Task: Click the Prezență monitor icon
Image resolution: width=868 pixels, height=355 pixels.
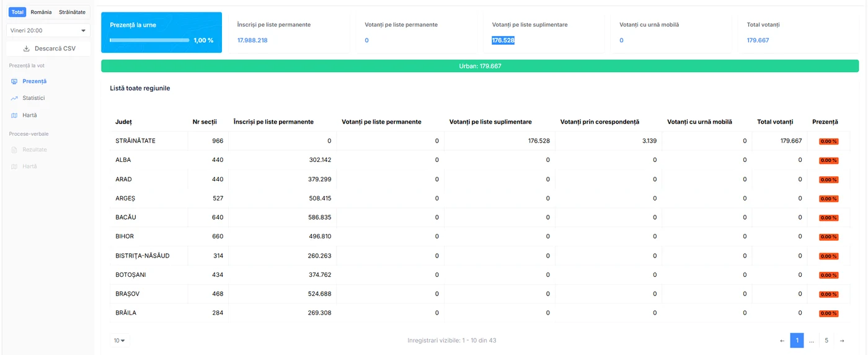Action: point(14,81)
